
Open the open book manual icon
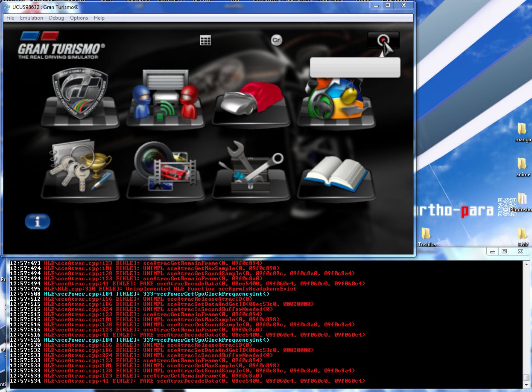[336, 171]
